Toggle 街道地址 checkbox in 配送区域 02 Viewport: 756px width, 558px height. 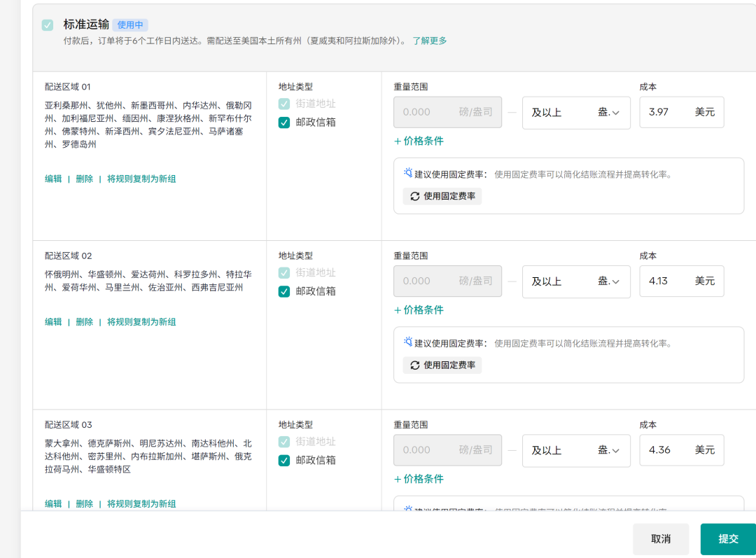pos(284,273)
